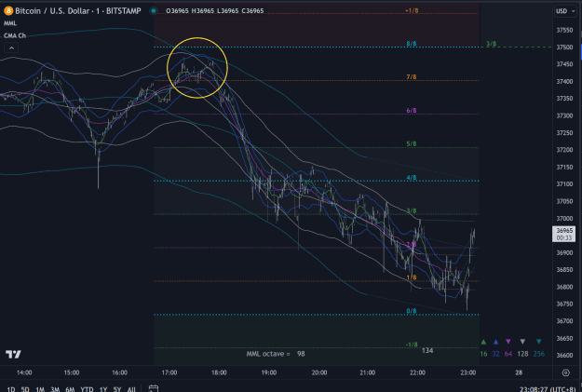Click the 20:00 time axis label
Screen dimensions: 582x392
[319, 372]
